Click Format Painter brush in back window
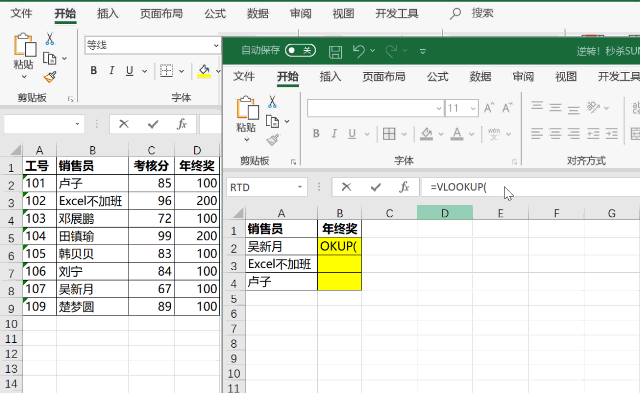 [x=50, y=77]
